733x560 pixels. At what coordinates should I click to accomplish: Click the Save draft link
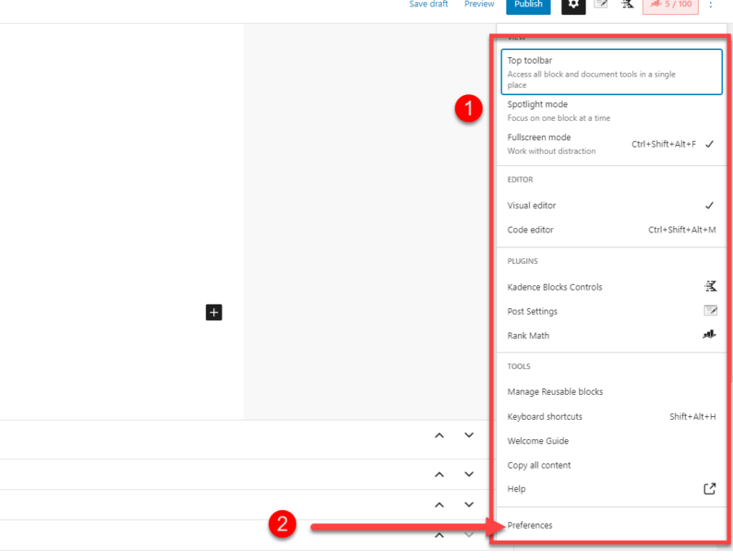click(428, 5)
